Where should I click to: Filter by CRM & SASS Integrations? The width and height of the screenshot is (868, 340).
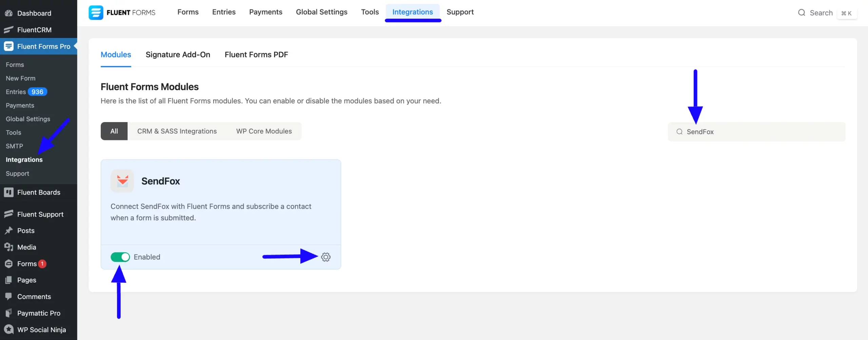177,131
